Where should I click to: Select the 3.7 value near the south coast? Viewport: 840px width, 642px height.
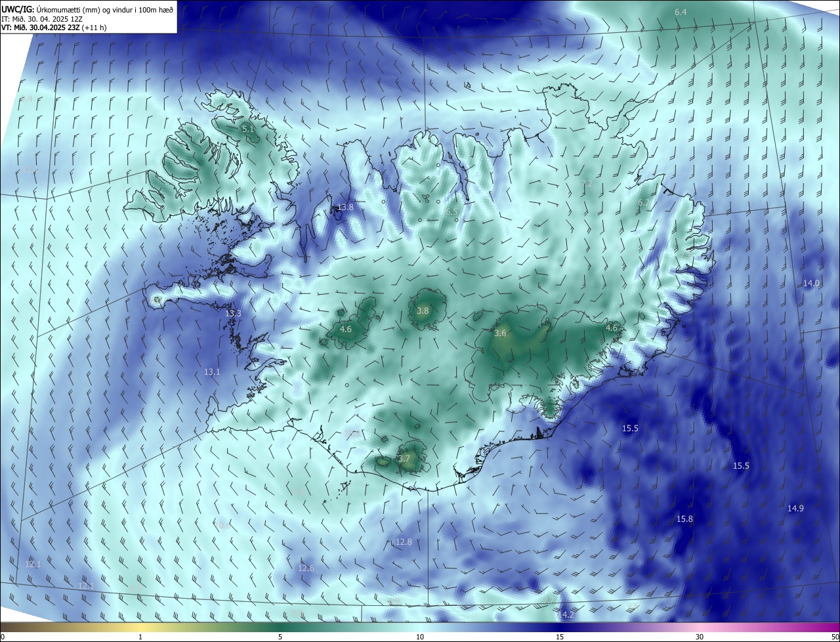(404, 458)
